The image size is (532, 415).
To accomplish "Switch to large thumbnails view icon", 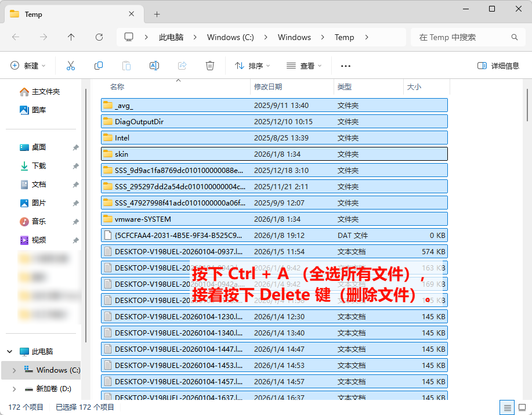I will point(521,407).
